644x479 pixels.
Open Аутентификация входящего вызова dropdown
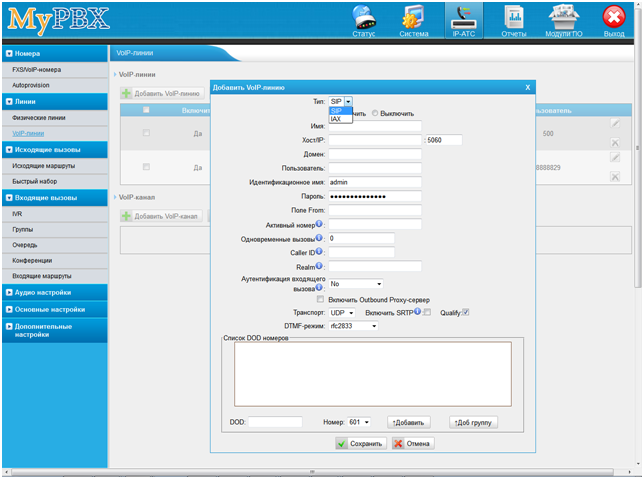[x=356, y=284]
